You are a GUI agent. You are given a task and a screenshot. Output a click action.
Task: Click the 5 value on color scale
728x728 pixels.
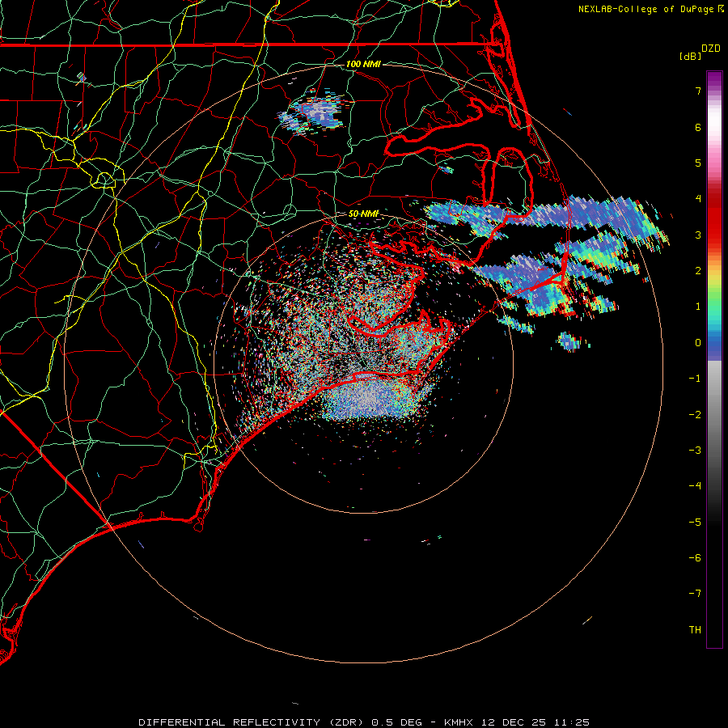click(698, 163)
